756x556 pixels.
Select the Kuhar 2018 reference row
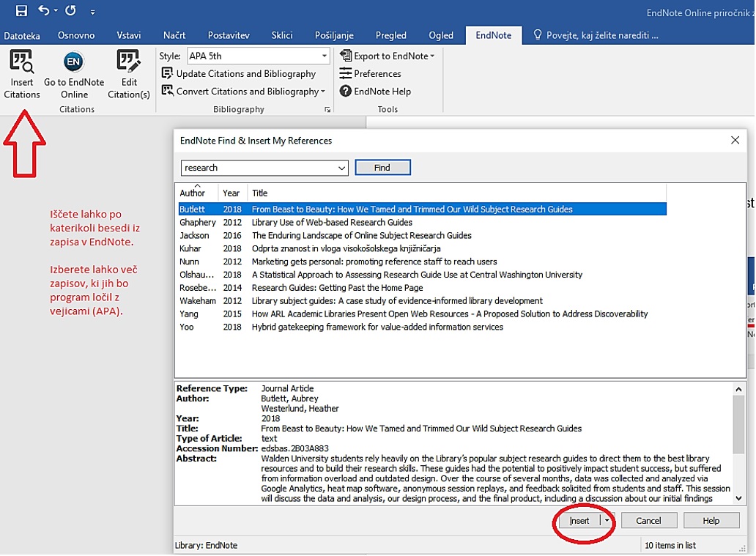(x=422, y=248)
